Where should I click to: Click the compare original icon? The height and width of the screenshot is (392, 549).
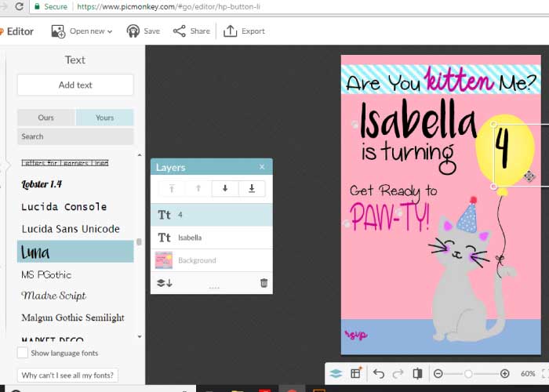pyautogui.click(x=417, y=373)
